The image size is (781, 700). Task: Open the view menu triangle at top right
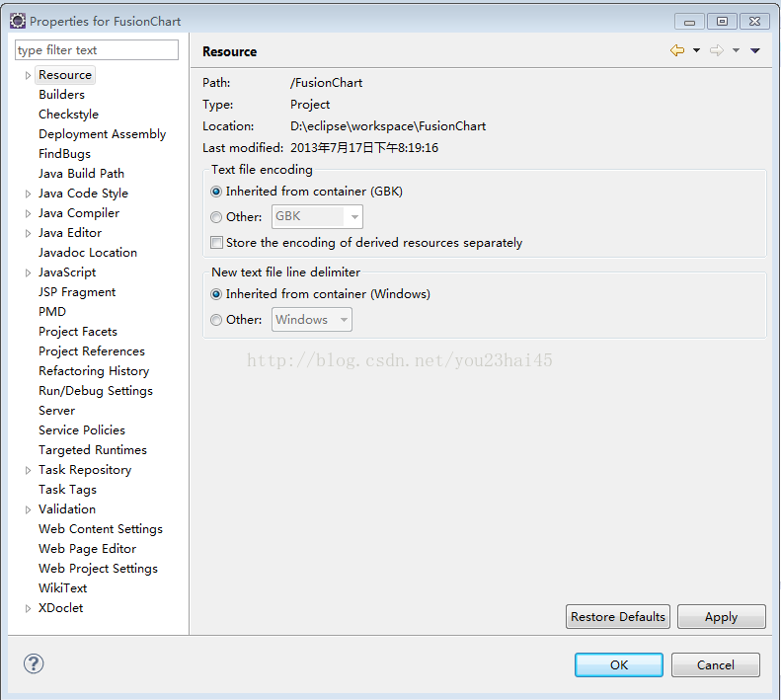755,50
